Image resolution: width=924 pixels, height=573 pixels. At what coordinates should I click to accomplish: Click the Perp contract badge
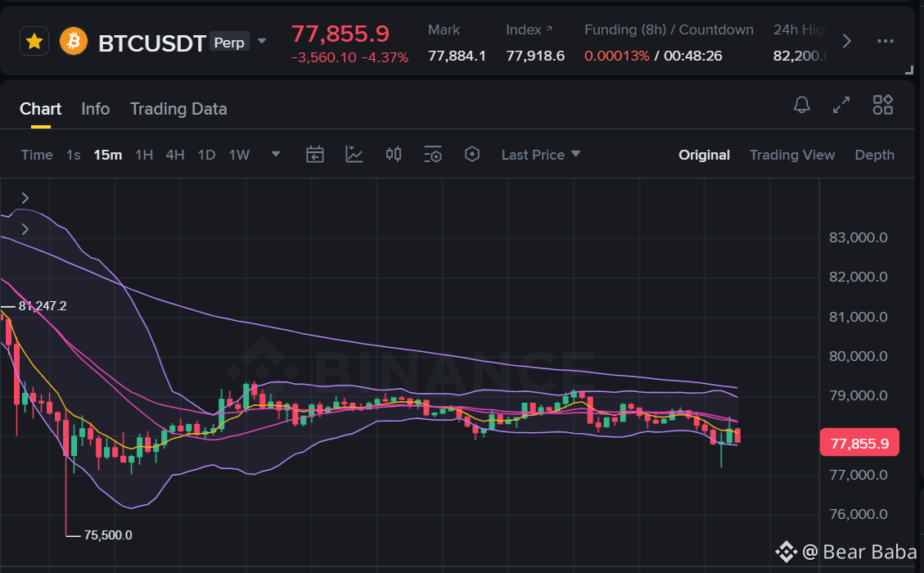(229, 43)
